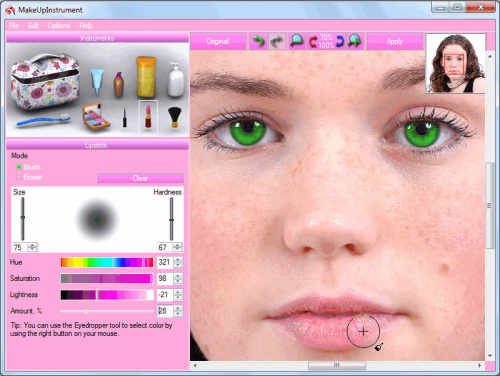Increase Saturation with up arrow
The height and width of the screenshot is (376, 500).
[178, 276]
